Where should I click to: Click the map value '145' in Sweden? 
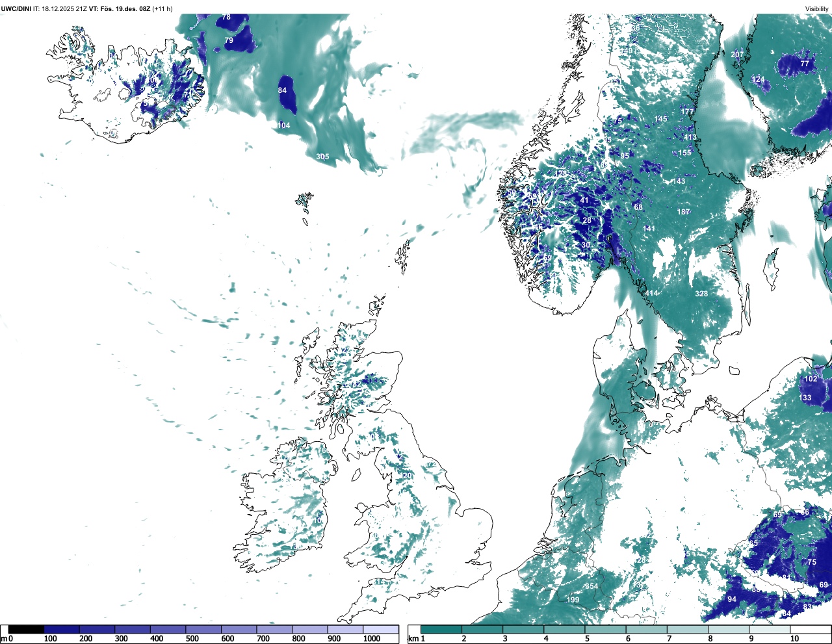coord(661,119)
